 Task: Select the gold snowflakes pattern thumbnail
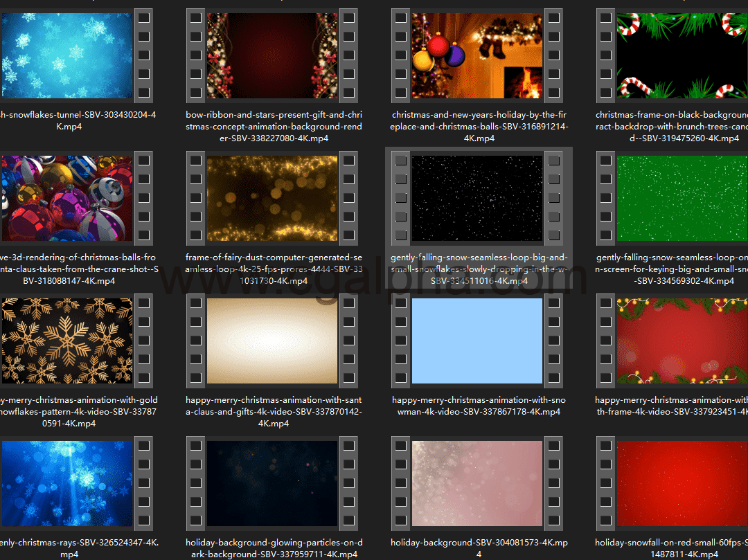tap(67, 341)
